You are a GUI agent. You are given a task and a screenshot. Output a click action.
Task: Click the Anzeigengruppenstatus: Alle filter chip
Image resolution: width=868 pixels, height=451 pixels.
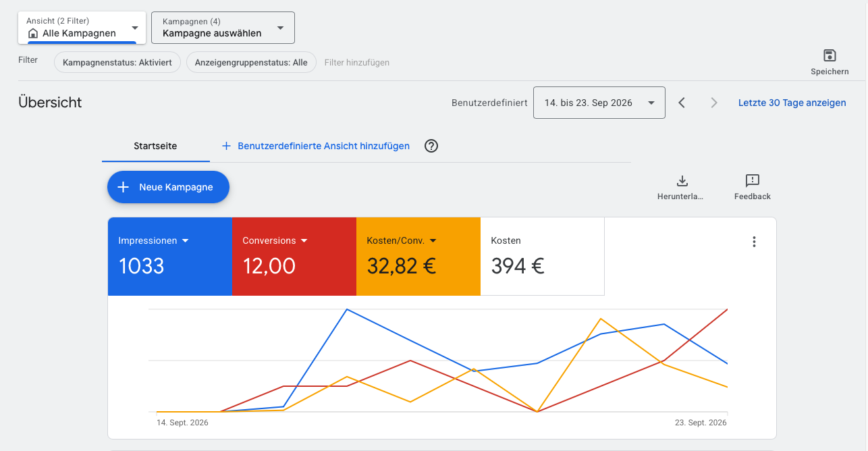pyautogui.click(x=251, y=62)
